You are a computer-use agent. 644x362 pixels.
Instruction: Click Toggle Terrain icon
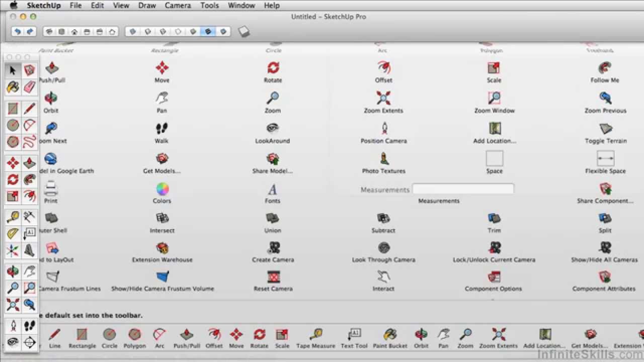(x=606, y=128)
